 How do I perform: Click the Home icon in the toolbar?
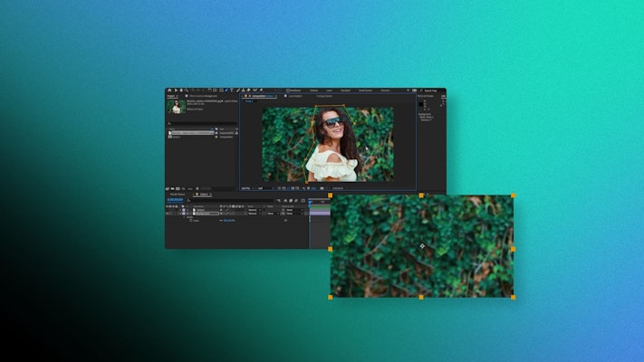tap(169, 90)
